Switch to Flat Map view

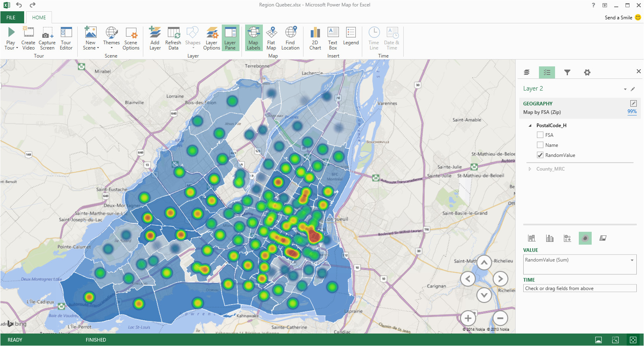tap(271, 39)
